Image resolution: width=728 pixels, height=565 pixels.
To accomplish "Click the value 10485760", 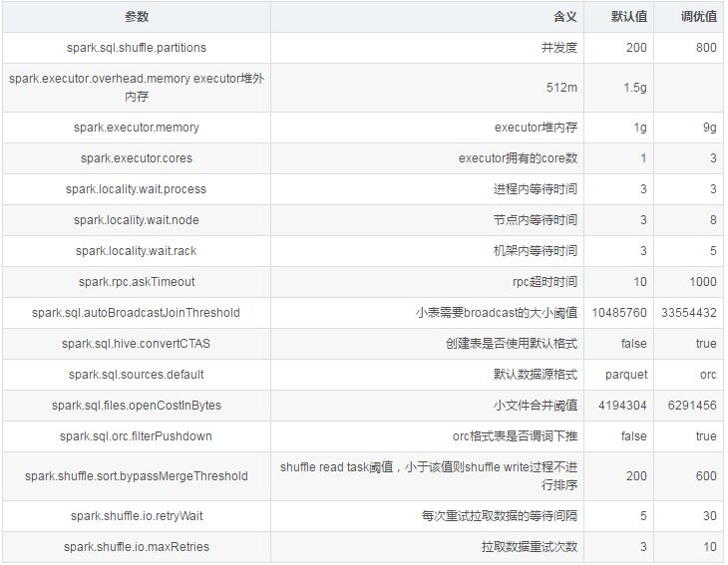I will (619, 313).
